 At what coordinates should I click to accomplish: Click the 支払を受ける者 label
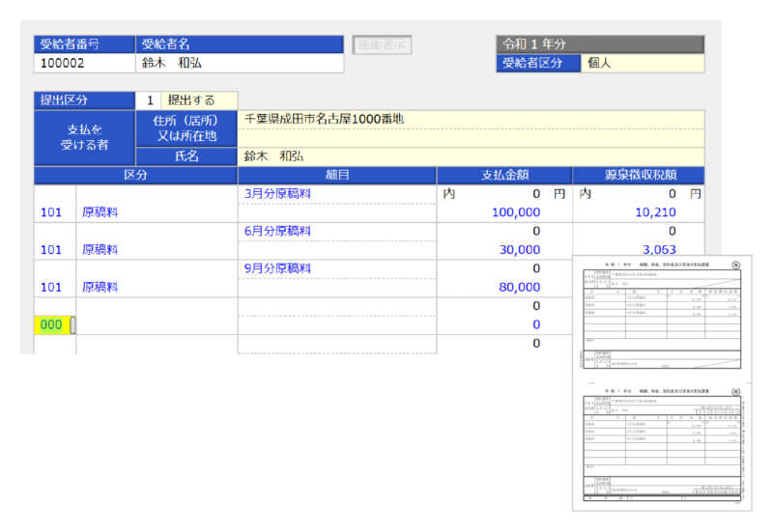coord(85,138)
